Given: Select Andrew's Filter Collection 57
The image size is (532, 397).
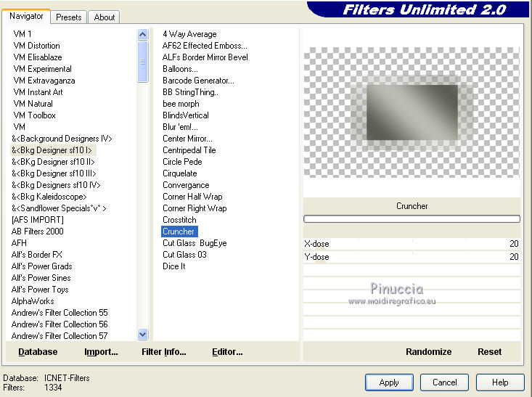Looking at the screenshot, I should [x=60, y=335].
